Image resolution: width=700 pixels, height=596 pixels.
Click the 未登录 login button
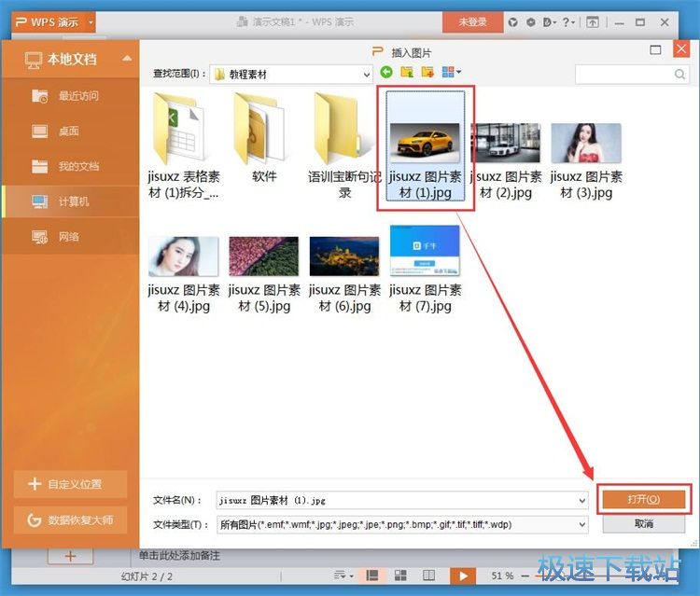click(473, 21)
